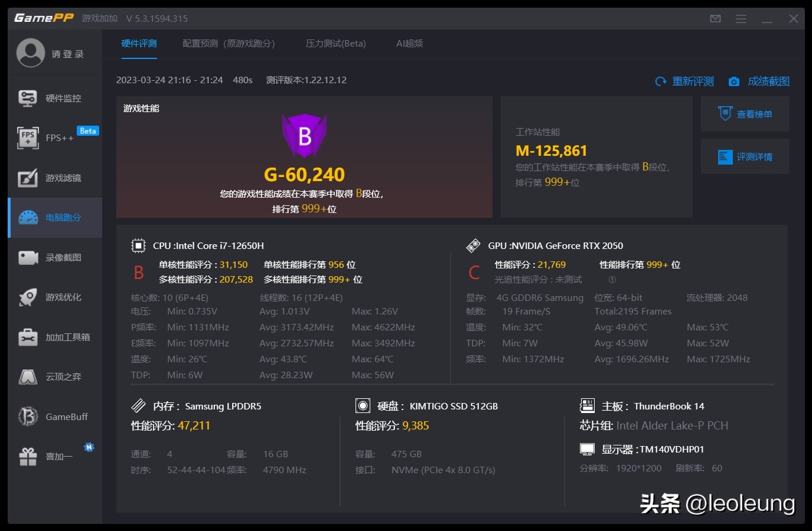The width and height of the screenshot is (812, 531).
Task: Click the GPU performance score 21,769
Action: [x=552, y=265]
